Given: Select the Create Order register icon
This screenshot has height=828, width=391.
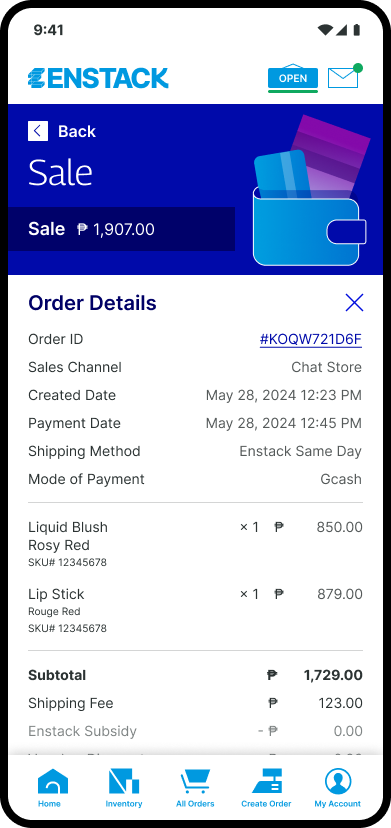Looking at the screenshot, I should [266, 782].
